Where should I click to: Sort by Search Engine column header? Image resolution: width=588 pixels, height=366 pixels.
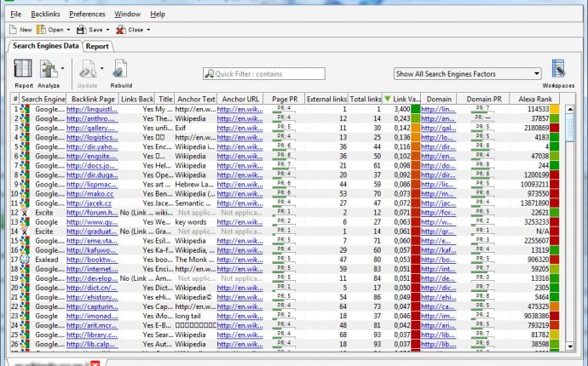click(43, 100)
